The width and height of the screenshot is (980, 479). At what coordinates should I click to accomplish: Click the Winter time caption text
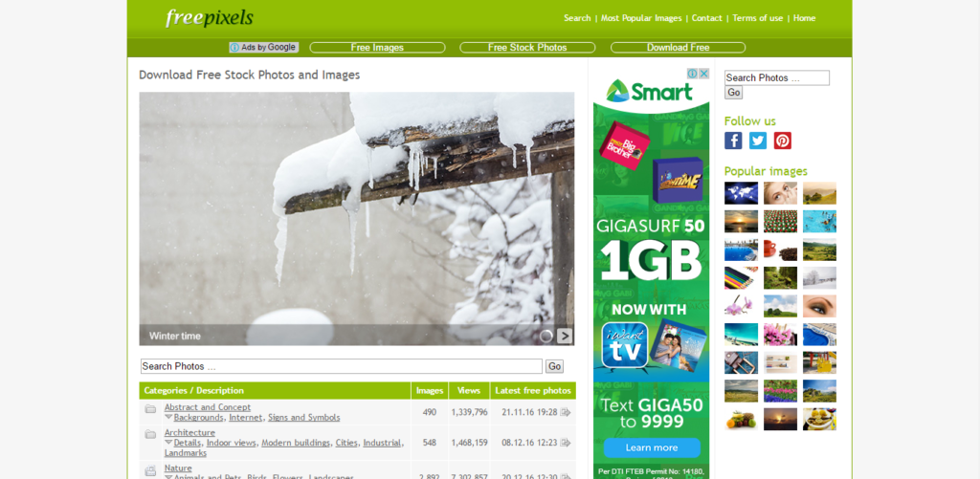tap(175, 336)
